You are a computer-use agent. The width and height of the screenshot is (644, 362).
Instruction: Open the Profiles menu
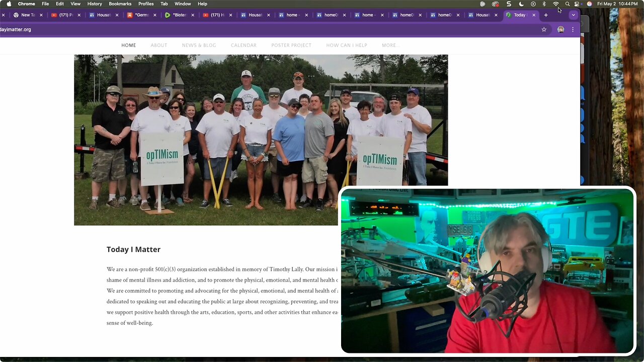146,4
